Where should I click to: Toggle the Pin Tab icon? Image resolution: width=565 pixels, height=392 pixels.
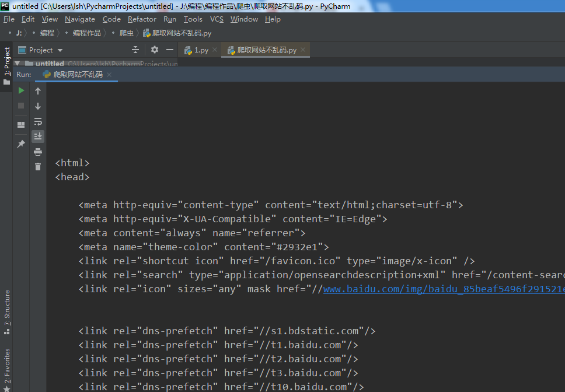21,144
